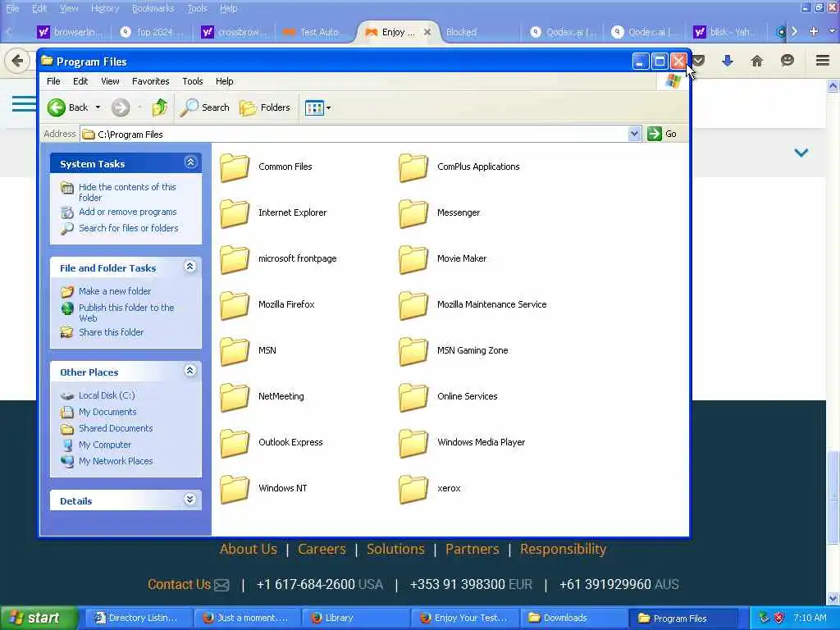This screenshot has height=630, width=840.
Task: Click the Firefox home icon in browser toolbar
Action: (x=757, y=61)
